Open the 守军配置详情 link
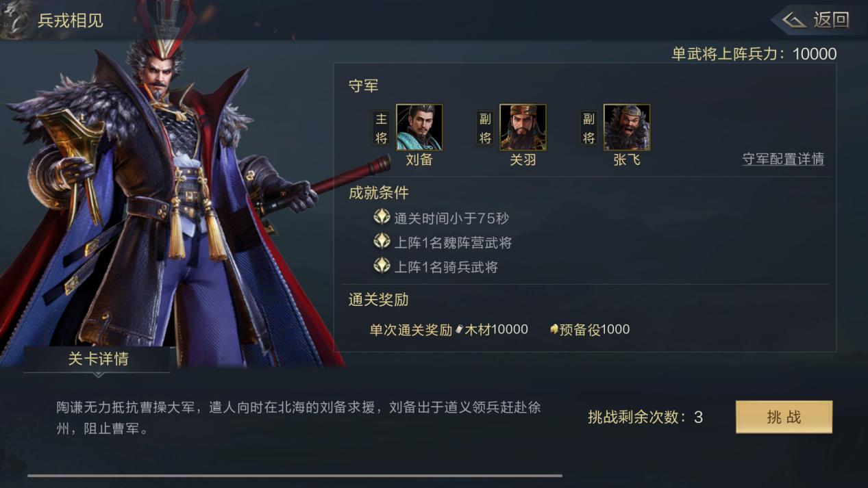 [783, 159]
